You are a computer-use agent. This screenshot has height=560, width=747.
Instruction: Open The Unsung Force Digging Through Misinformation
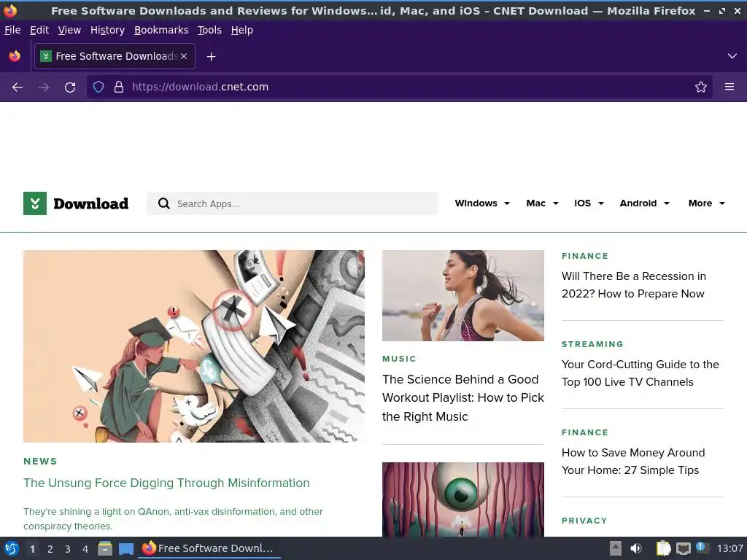point(166,483)
